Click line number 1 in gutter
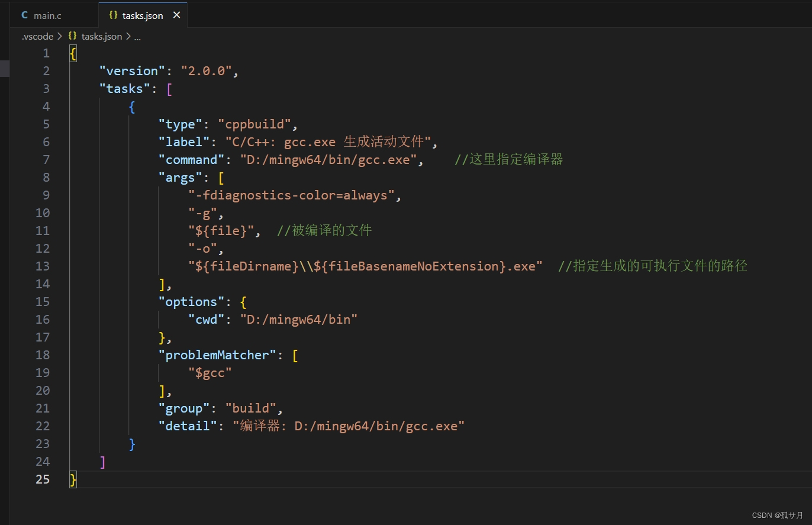Image resolution: width=812 pixels, height=525 pixels. click(46, 53)
